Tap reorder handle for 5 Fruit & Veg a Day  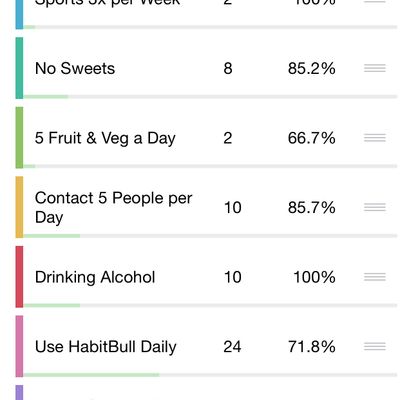375,138
